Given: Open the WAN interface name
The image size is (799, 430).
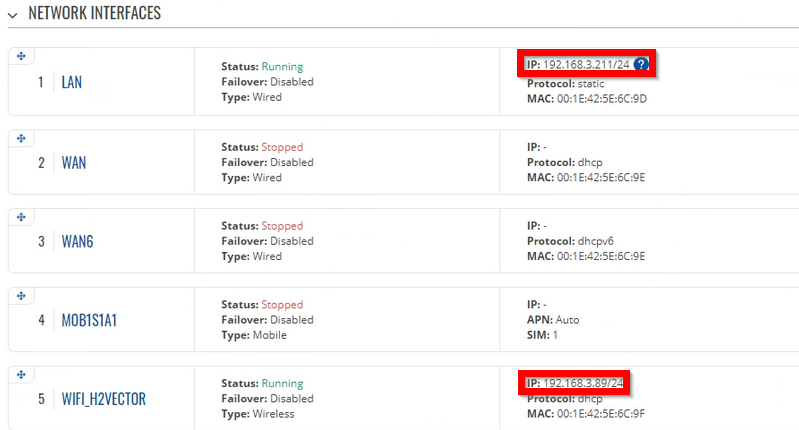Looking at the screenshot, I should [x=74, y=163].
